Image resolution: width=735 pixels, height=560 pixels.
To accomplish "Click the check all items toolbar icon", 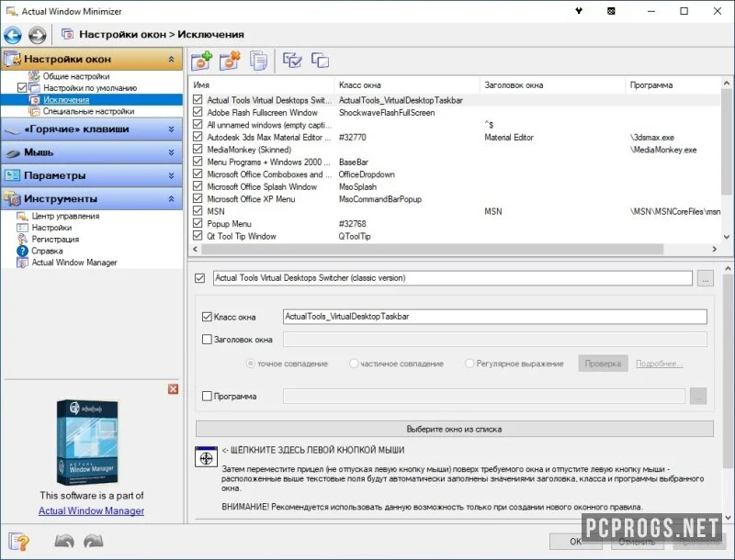I will [x=292, y=60].
